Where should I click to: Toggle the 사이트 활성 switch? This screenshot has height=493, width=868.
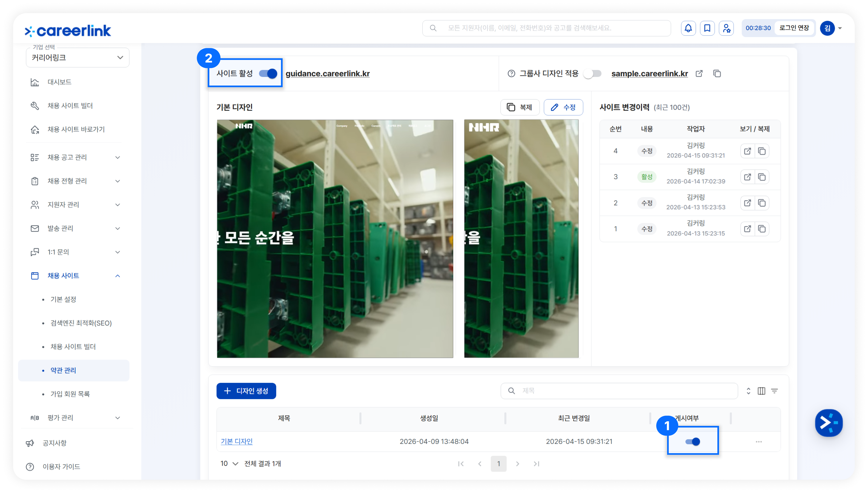coord(268,73)
